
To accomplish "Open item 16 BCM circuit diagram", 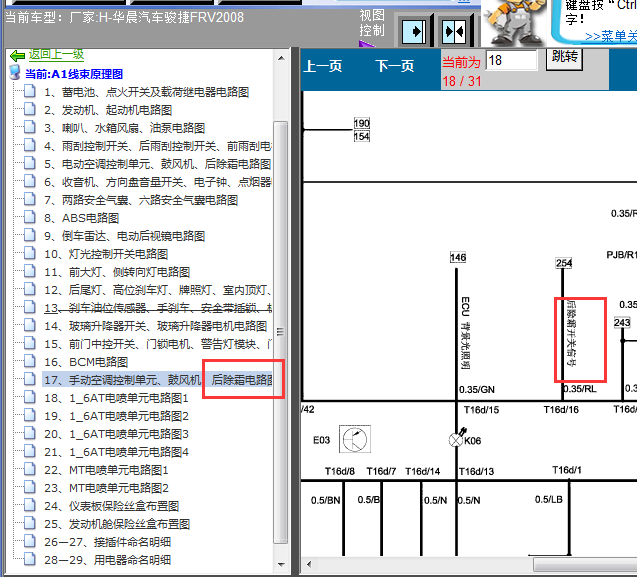I will pyautogui.click(x=86, y=362).
